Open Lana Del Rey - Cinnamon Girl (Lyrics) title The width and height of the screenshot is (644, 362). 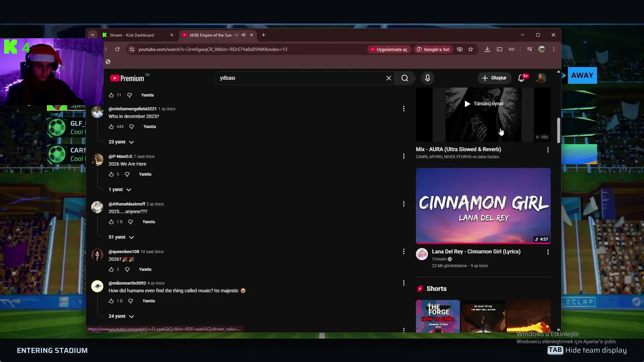(x=476, y=251)
